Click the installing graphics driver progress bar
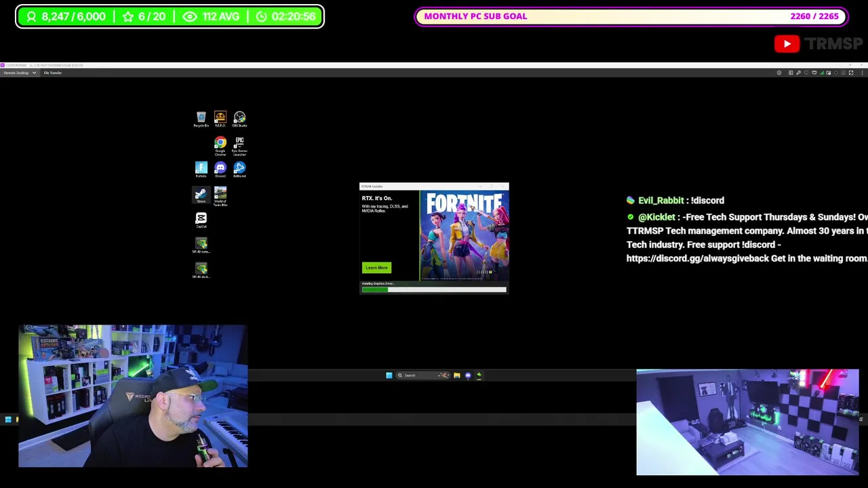This screenshot has height=488, width=868. coord(434,289)
